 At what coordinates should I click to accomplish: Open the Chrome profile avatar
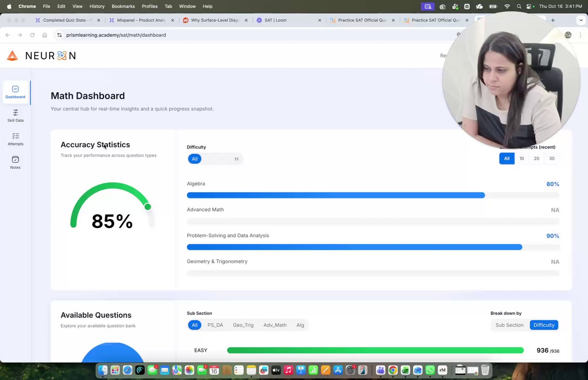(x=568, y=35)
